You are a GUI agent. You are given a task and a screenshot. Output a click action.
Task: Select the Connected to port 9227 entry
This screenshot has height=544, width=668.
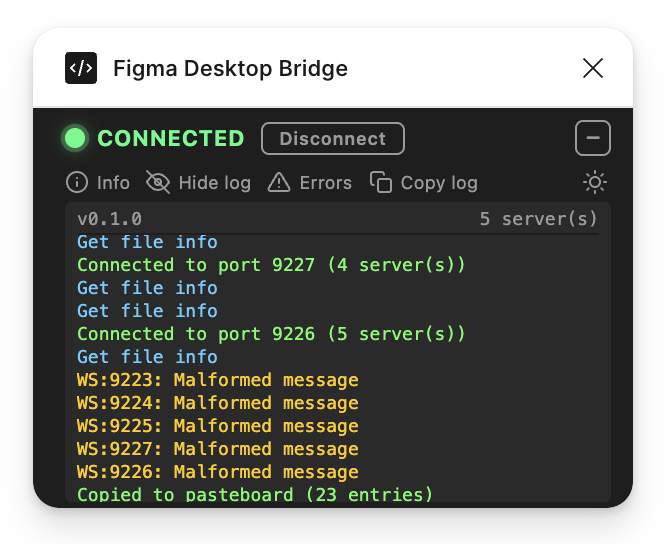point(271,265)
